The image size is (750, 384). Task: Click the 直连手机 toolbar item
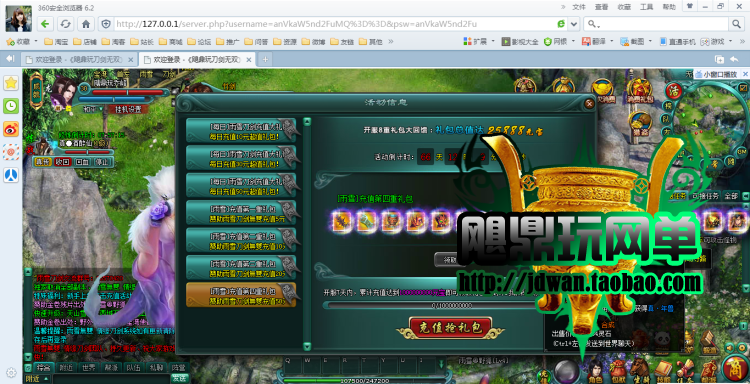coord(677,42)
